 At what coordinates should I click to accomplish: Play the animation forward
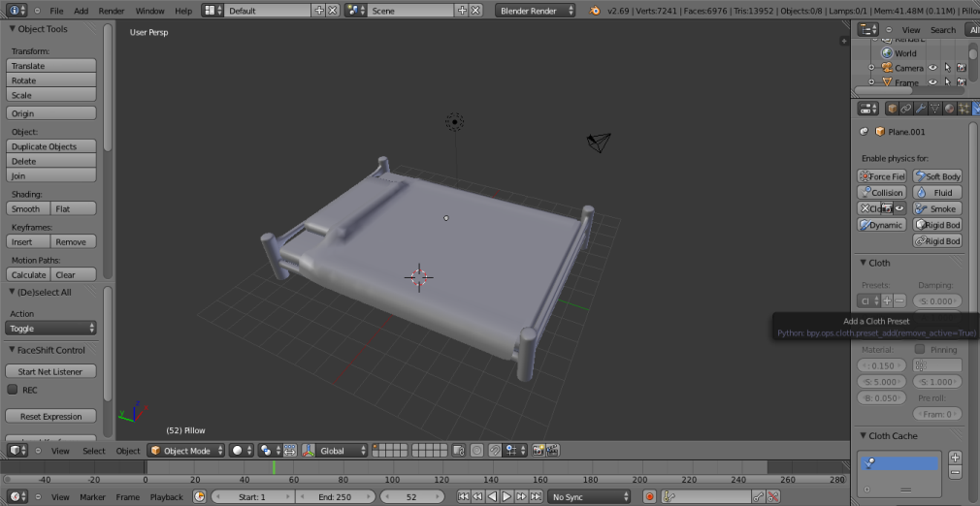point(506,496)
